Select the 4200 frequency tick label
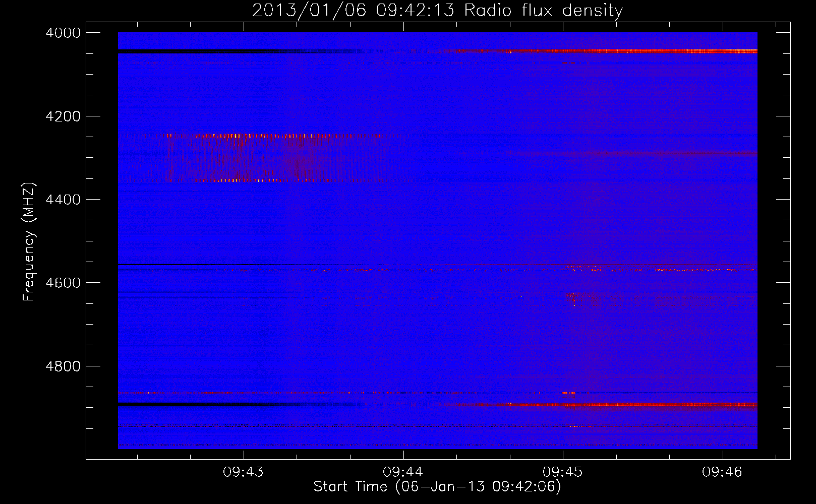The image size is (816, 504). (x=63, y=116)
